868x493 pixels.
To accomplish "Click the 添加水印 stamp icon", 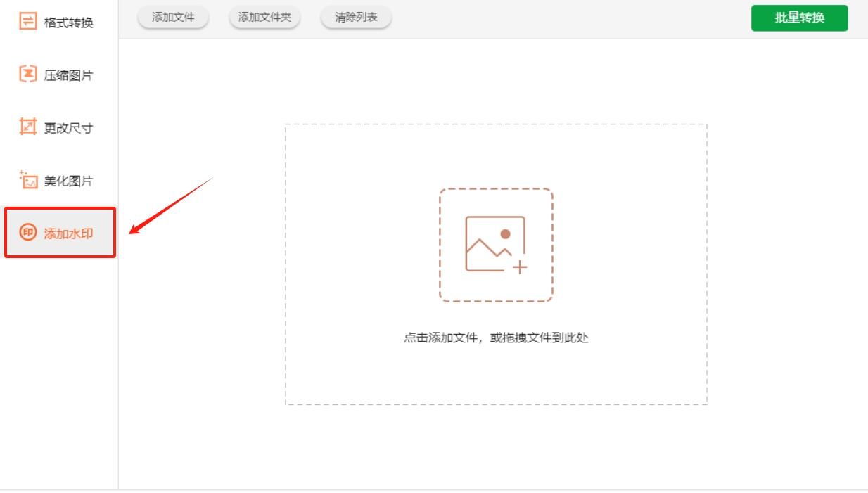I will coord(27,233).
